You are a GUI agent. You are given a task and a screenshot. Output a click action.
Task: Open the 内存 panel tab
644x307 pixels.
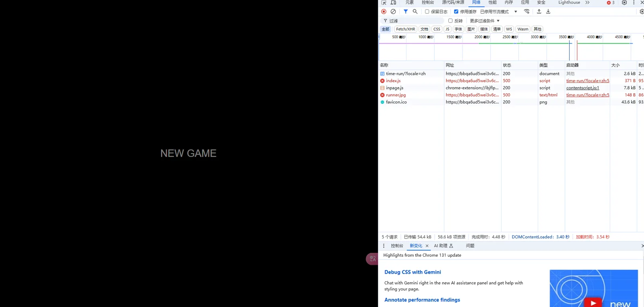pyautogui.click(x=509, y=2)
